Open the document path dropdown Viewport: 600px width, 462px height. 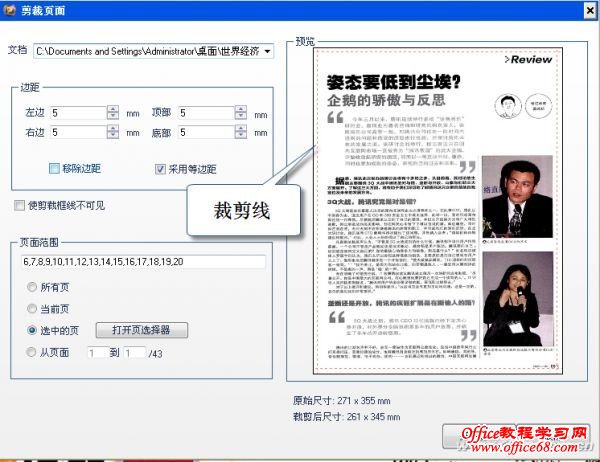coord(267,51)
